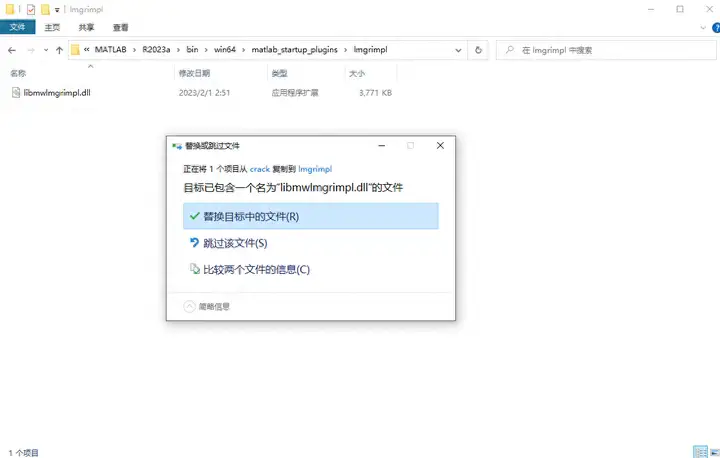The height and width of the screenshot is (458, 720).
Task: Click the Explorer forward arrow
Action: click(x=31, y=50)
